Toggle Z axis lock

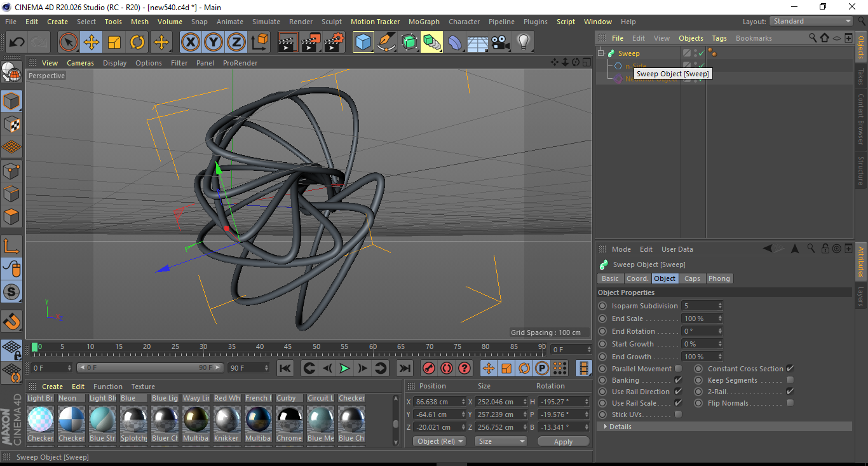(236, 43)
